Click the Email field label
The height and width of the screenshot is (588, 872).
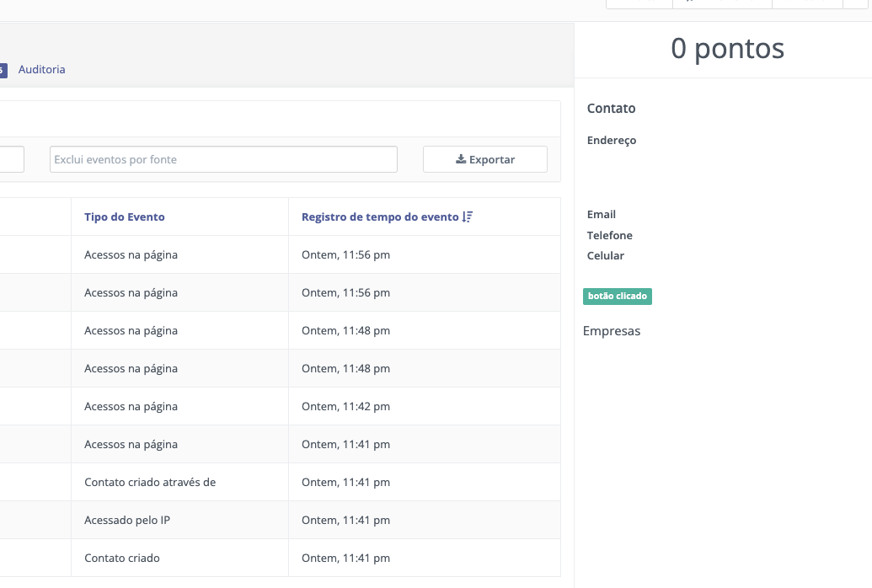(601, 214)
